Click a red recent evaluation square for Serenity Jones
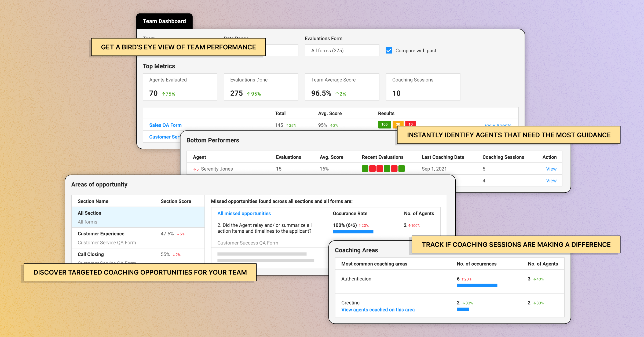This screenshot has width=644, height=337. (372, 169)
